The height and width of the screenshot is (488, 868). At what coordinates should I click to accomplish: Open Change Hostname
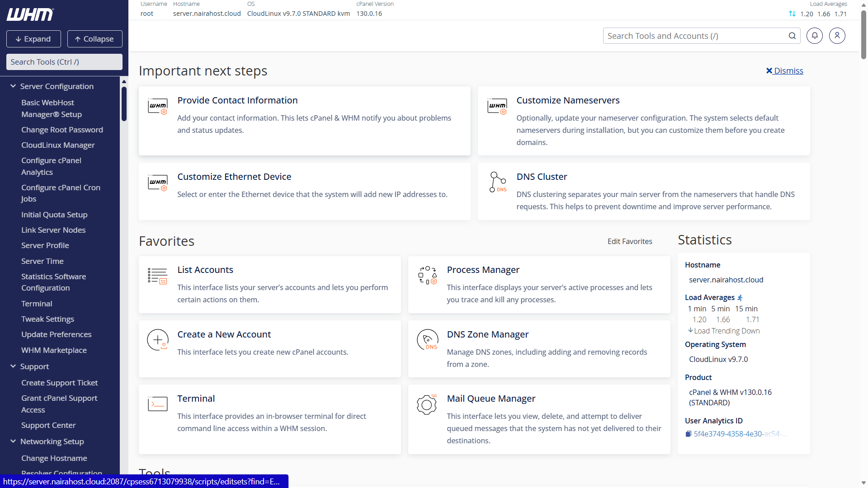click(54, 458)
